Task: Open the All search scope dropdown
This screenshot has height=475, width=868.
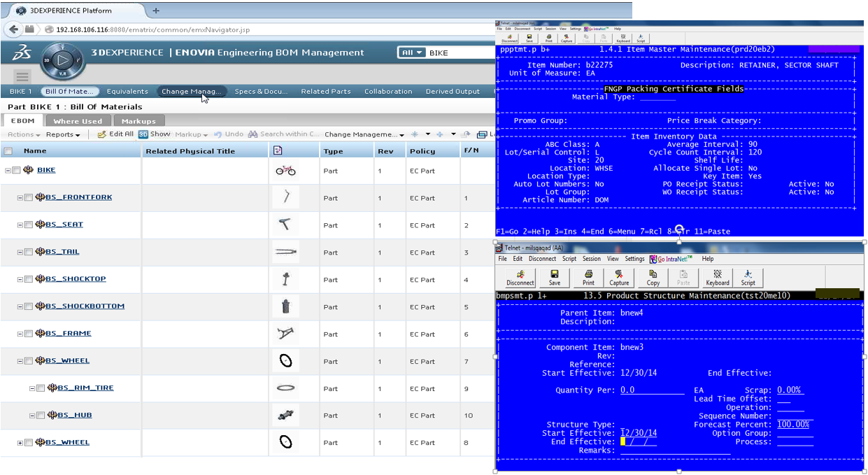Action: coord(411,53)
